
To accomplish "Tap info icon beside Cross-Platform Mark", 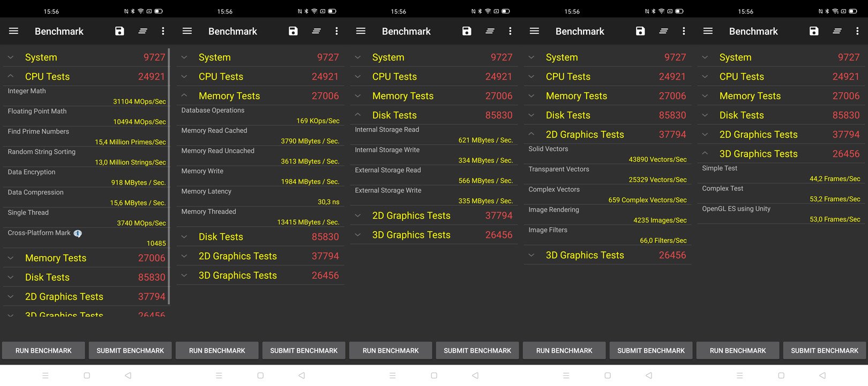I will point(78,233).
